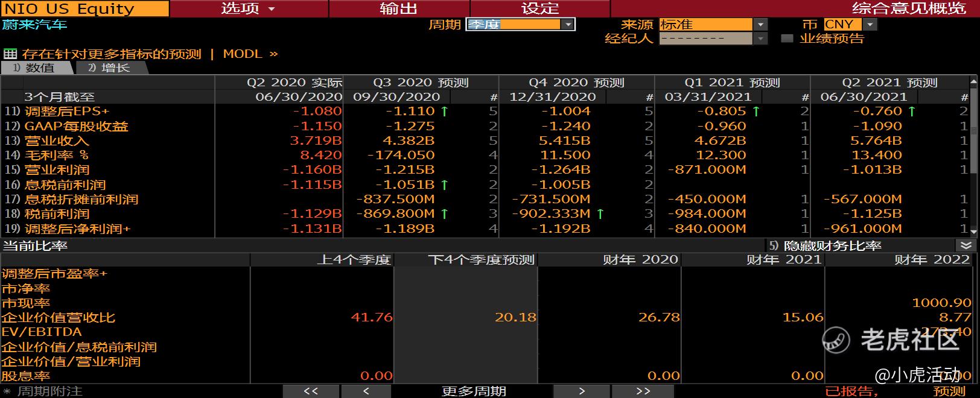Screen dimensions: 980x398
Task: Open the 设定 menu
Action: (x=540, y=8)
